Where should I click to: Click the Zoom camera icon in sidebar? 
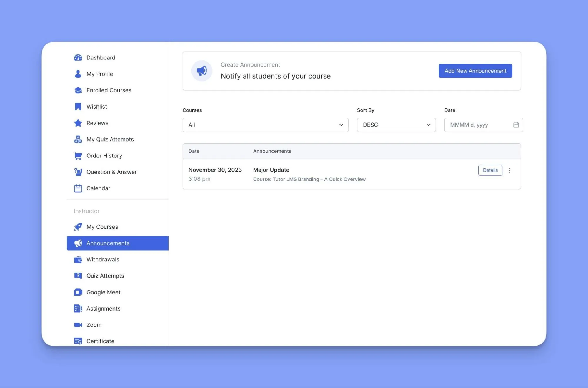pyautogui.click(x=78, y=325)
